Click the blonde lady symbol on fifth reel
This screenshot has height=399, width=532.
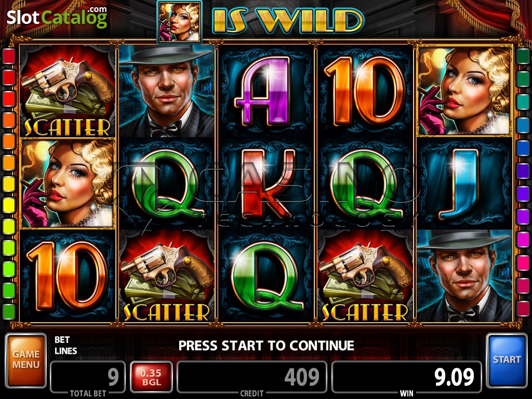[x=464, y=90]
